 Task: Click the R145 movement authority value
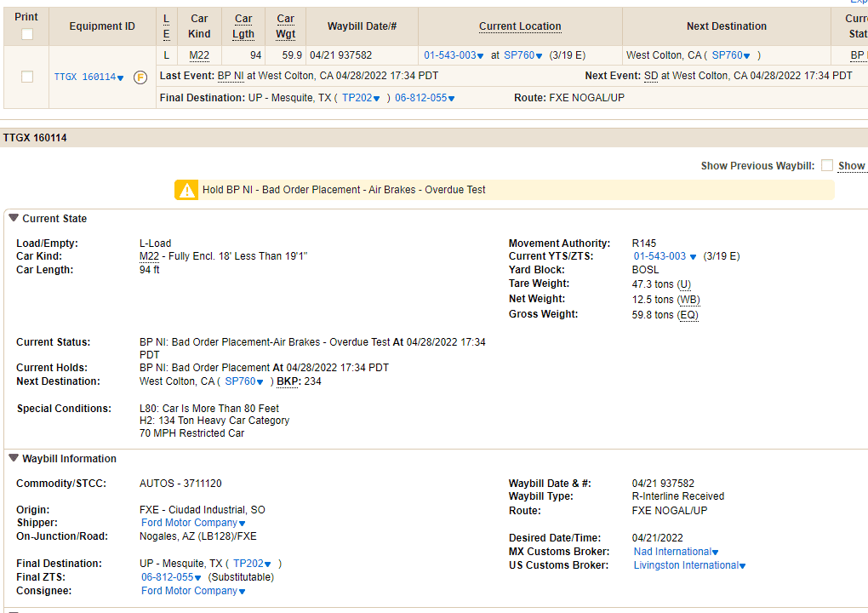[644, 243]
